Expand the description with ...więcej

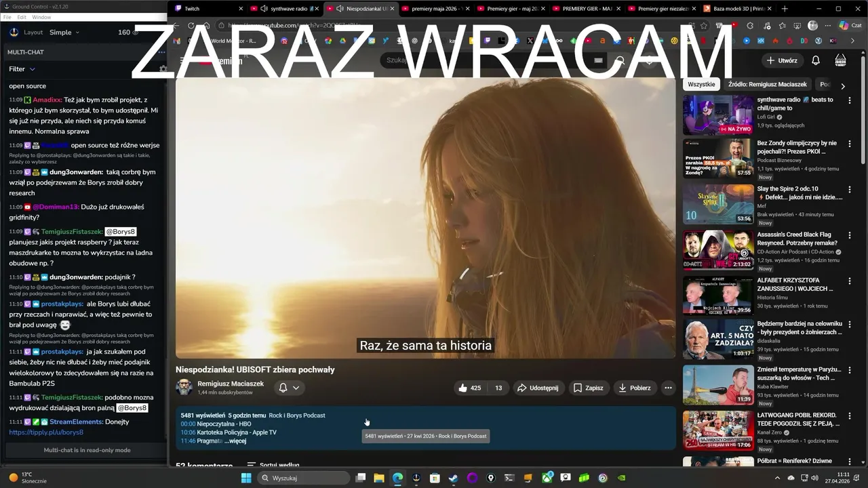(x=235, y=441)
